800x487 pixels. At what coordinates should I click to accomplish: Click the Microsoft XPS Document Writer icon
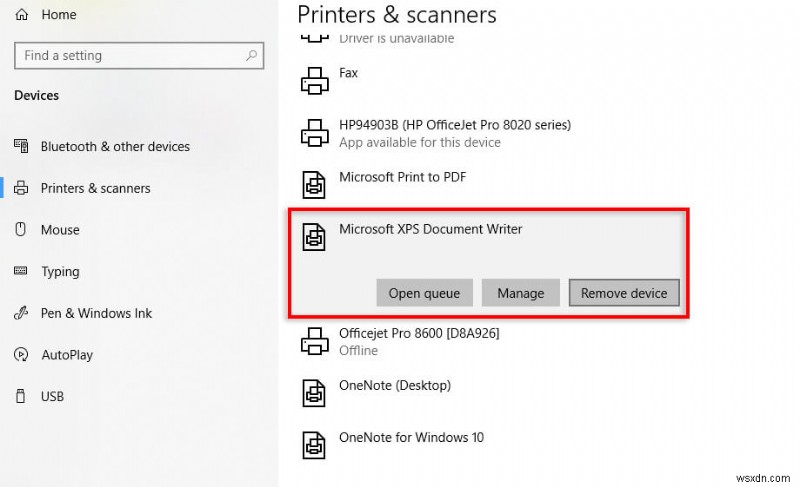tap(314, 237)
